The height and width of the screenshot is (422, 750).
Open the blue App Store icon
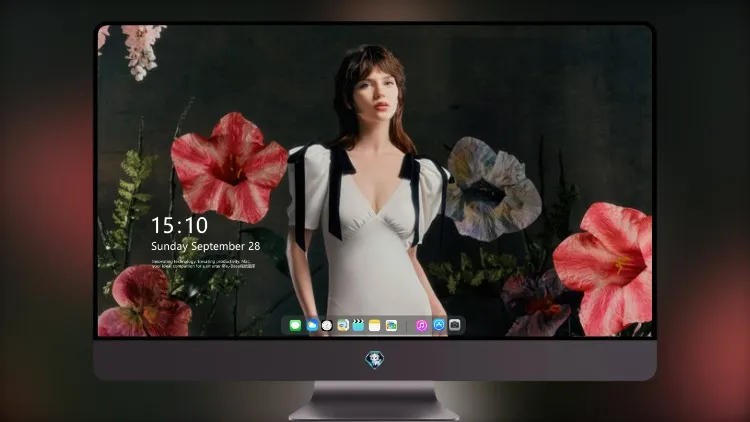coord(439,325)
